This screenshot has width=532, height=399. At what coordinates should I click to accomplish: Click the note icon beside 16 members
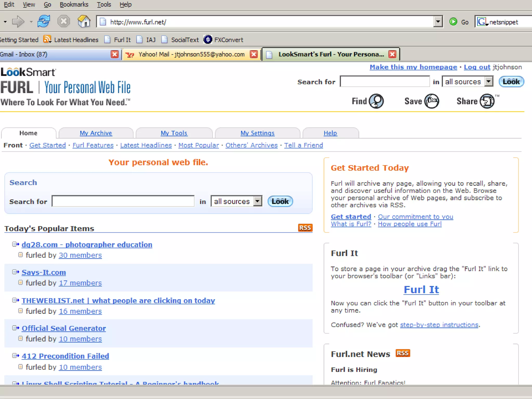(21, 311)
